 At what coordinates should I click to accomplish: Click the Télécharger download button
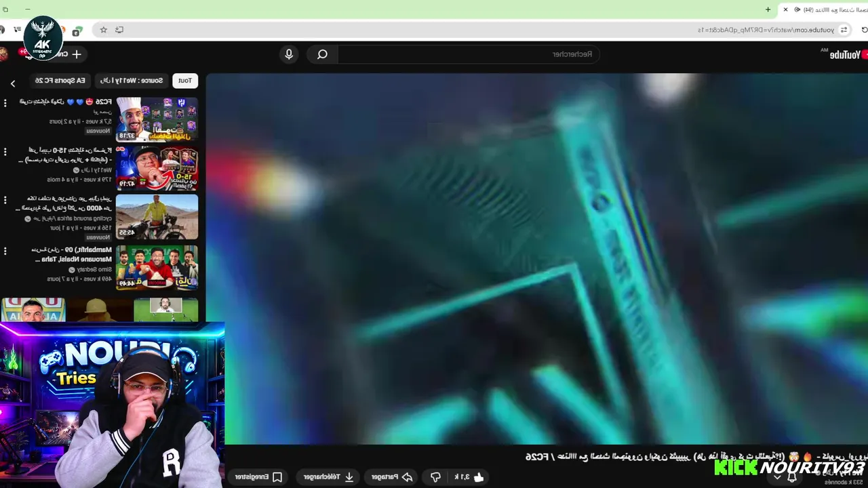(329, 477)
